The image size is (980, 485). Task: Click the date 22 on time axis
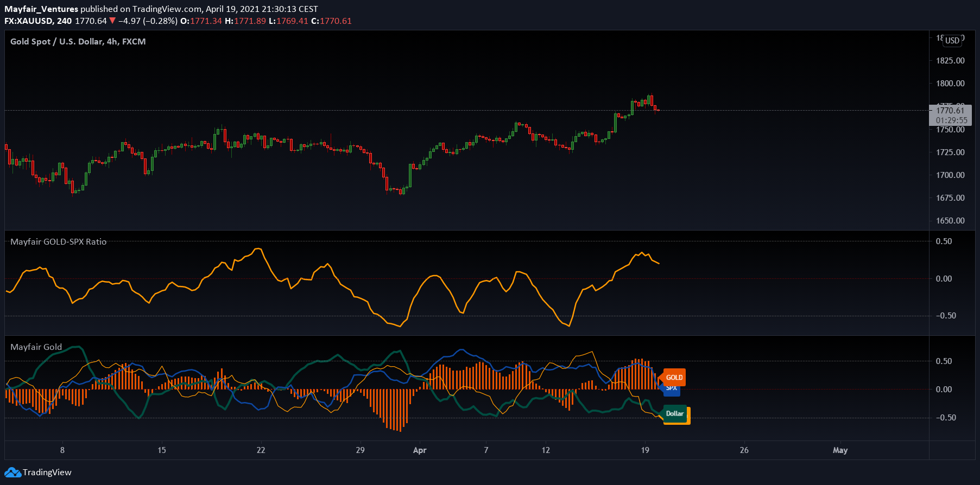(x=261, y=450)
